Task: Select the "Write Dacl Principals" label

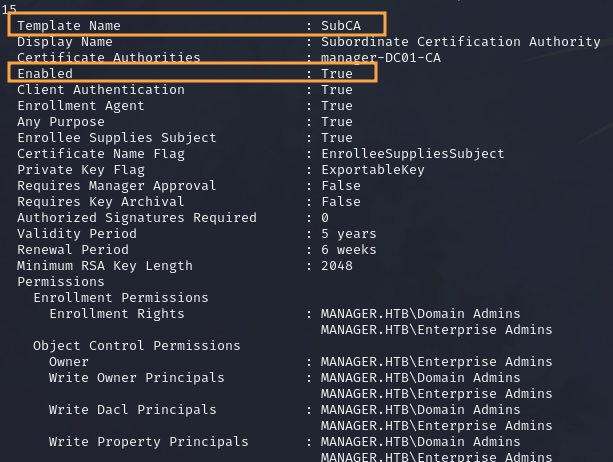Action: pyautogui.click(x=133, y=410)
